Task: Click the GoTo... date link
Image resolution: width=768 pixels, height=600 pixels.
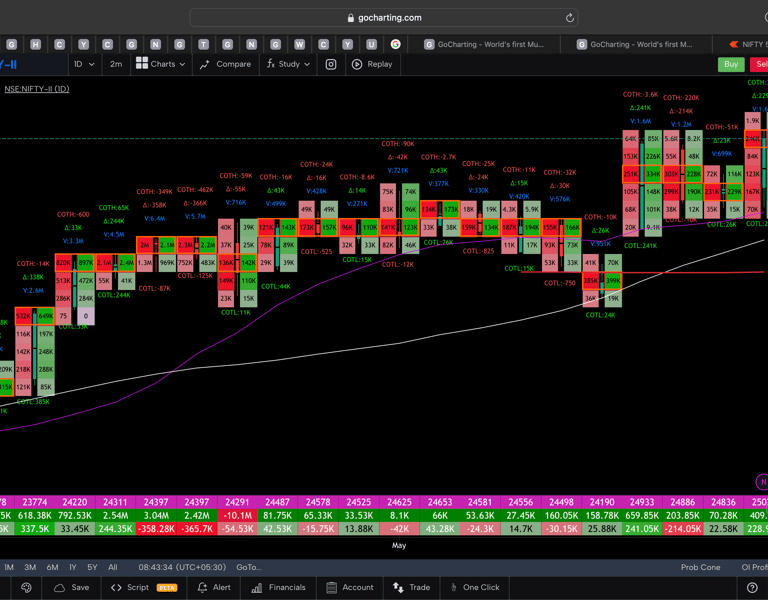Action: 249,567
